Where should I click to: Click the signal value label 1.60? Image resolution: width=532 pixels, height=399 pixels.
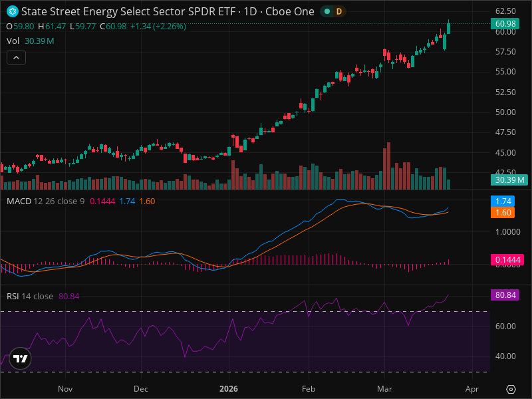pyautogui.click(x=503, y=212)
